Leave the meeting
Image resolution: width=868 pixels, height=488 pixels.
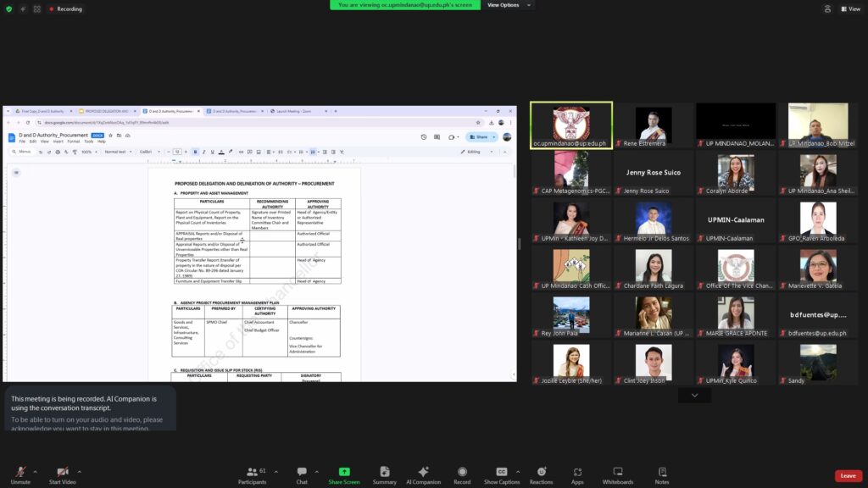(x=848, y=476)
